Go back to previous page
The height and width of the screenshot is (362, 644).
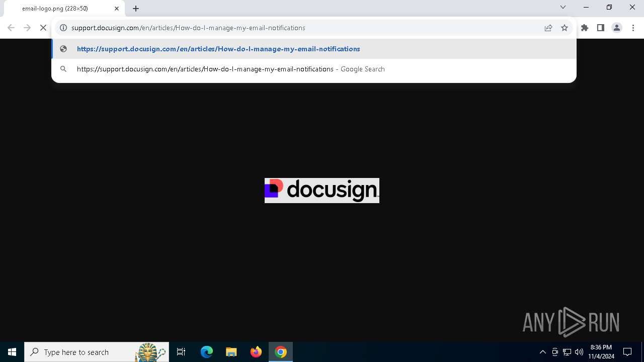(11, 28)
